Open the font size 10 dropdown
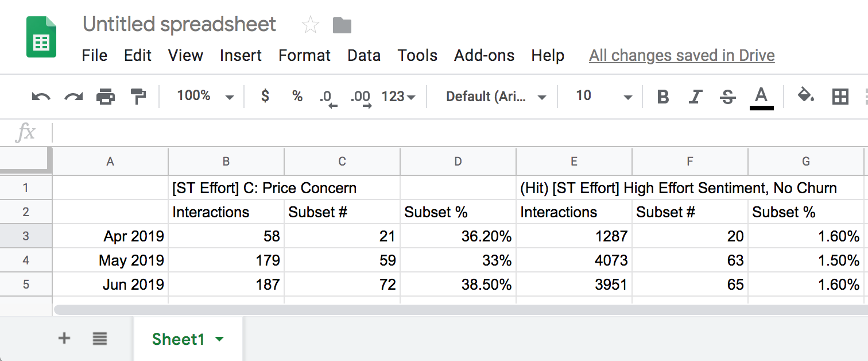Viewport: 868px width, 361px height. click(x=603, y=96)
